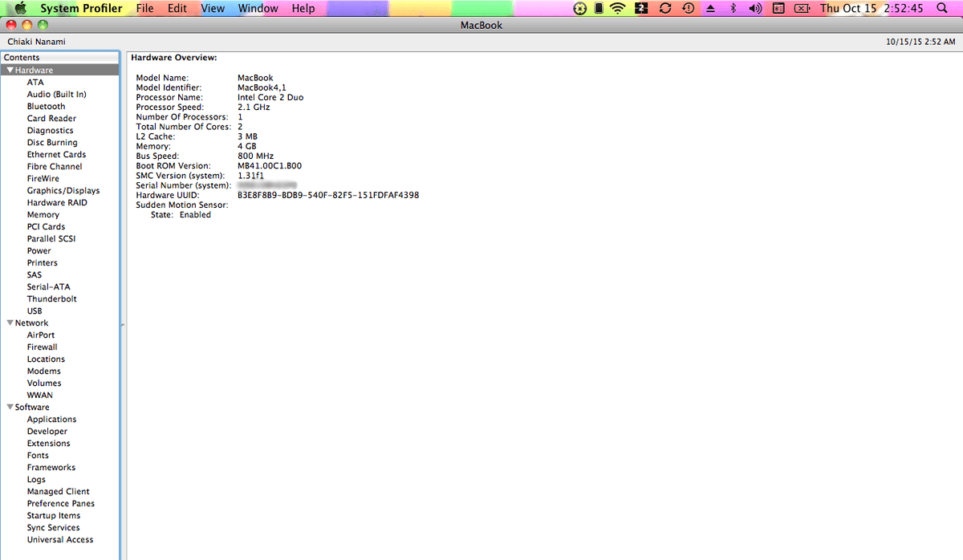Screen dimensions: 963x560
Task: Select Startup Items under Software
Action: 54,516
